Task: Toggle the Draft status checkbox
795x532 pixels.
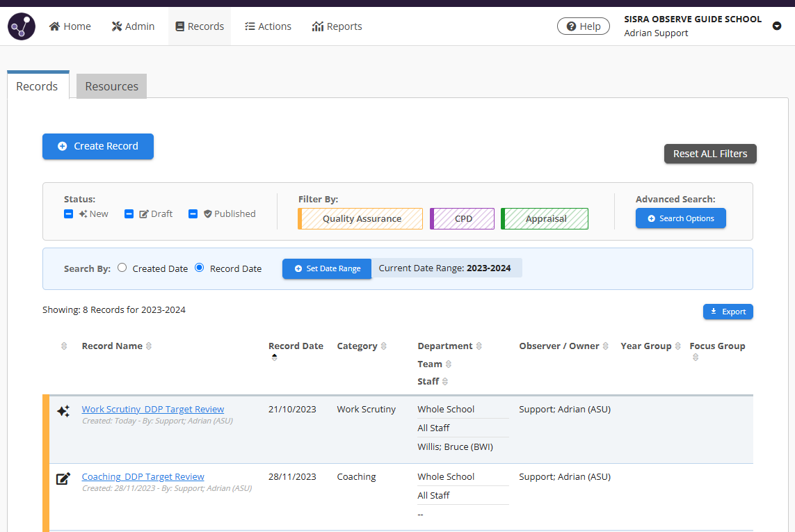Action: click(129, 214)
